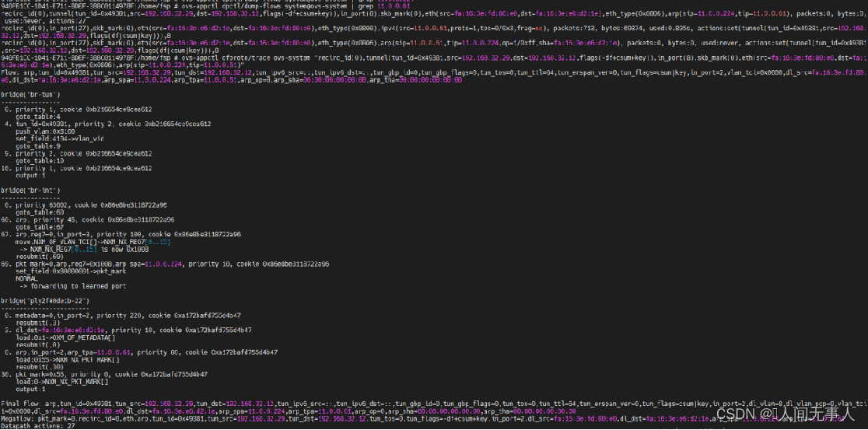Click the 'pkt_mark=0,arp,reg7=0x1008' rule line

click(166, 264)
